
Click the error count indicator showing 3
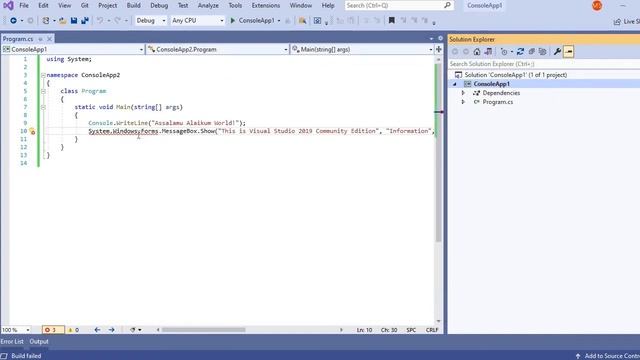(x=53, y=330)
